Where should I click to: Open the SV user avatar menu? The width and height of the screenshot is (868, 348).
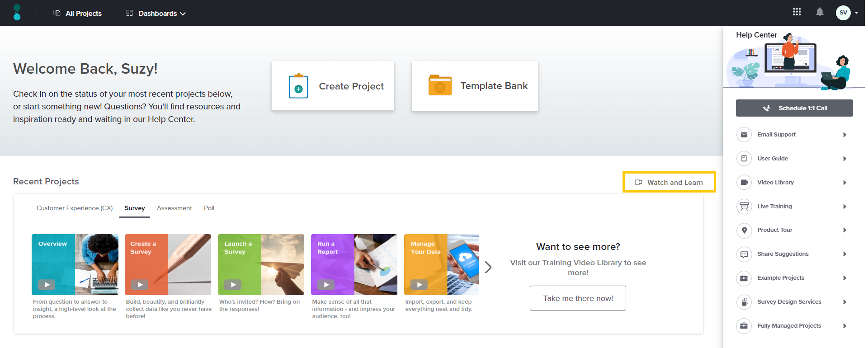[x=843, y=13]
